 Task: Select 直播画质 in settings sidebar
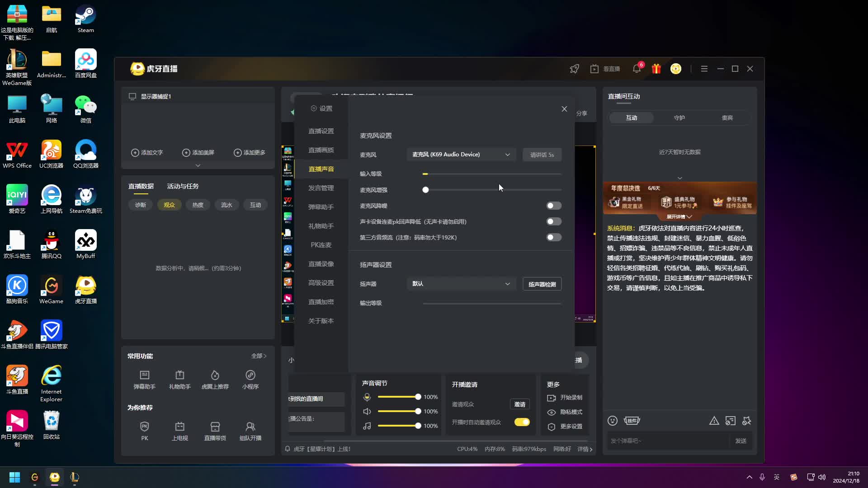tap(321, 150)
